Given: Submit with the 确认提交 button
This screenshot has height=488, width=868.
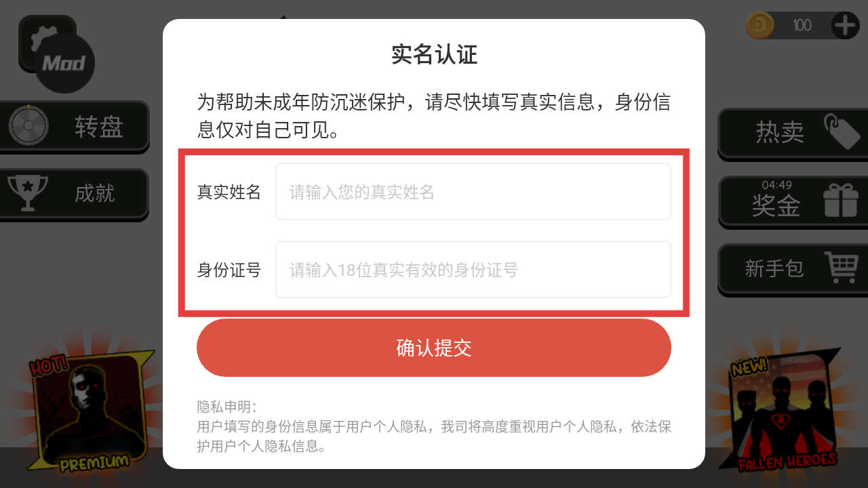Looking at the screenshot, I should point(434,348).
